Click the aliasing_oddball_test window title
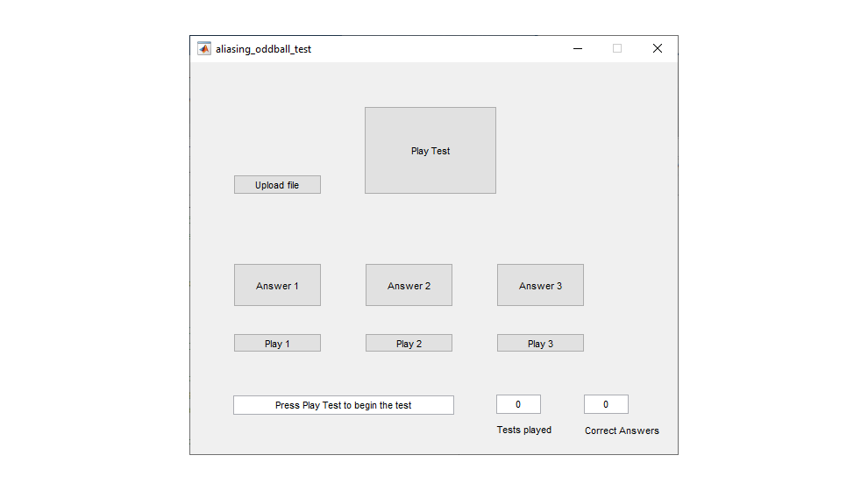The height and width of the screenshot is (491, 868). click(x=264, y=49)
